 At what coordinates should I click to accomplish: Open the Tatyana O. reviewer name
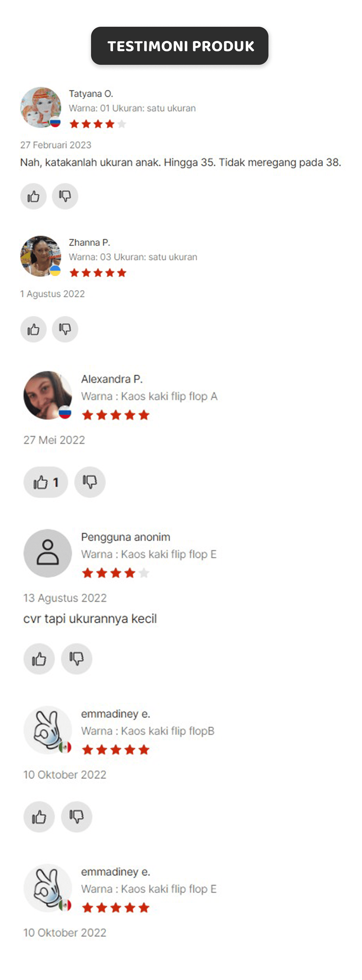click(x=91, y=94)
